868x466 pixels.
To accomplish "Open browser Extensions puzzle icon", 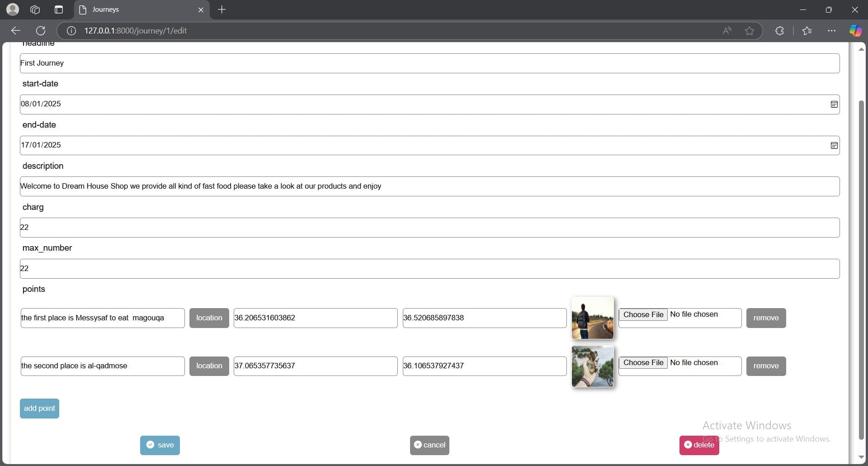I will (779, 31).
